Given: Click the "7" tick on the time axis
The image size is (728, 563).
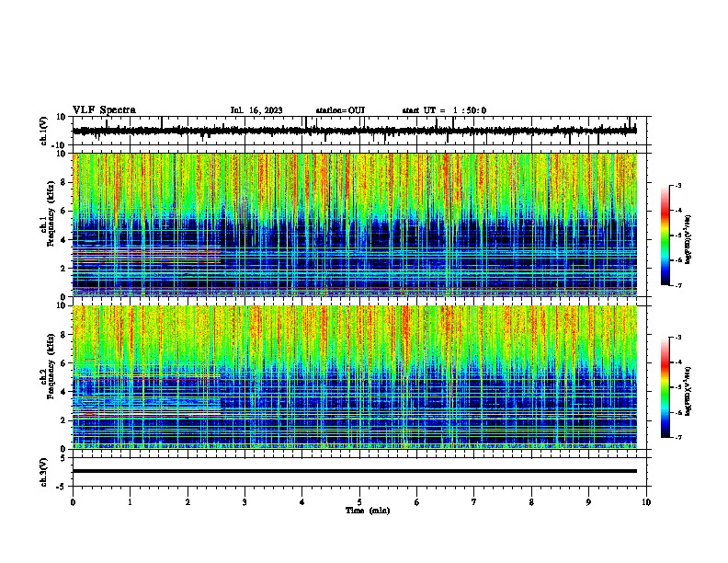Looking at the screenshot, I should pos(474,502).
